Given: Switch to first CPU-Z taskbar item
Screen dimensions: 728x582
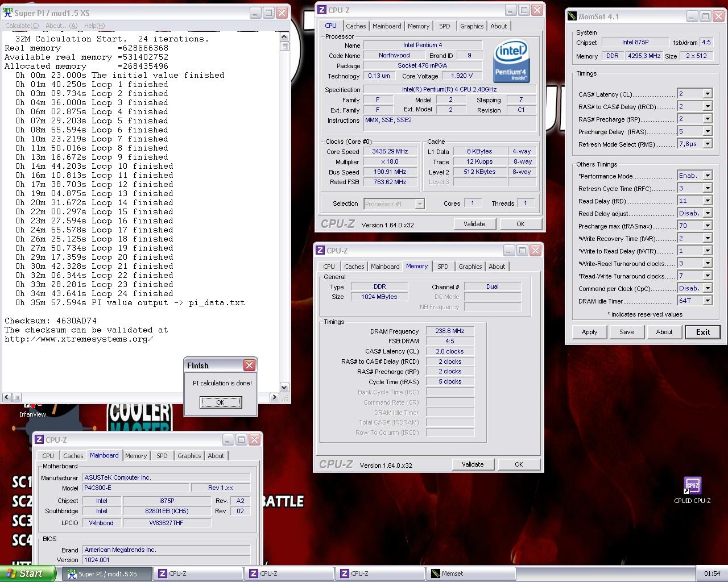Looking at the screenshot, I should click(198, 573).
